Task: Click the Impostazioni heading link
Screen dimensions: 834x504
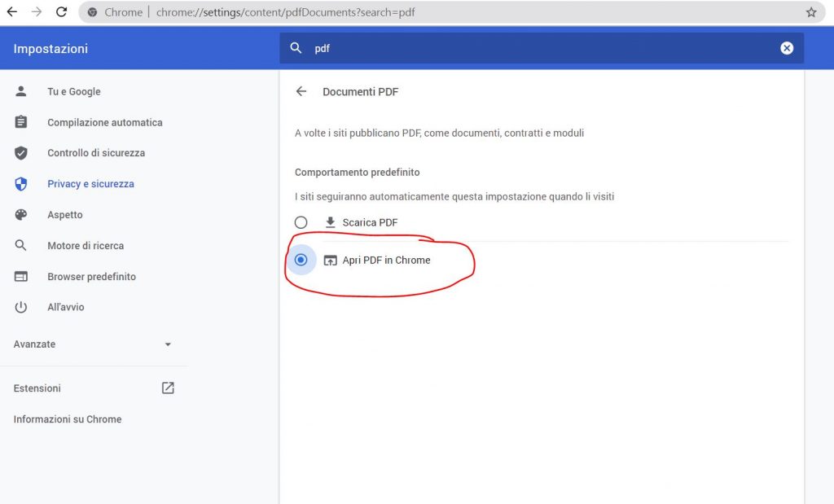Action: (50, 48)
